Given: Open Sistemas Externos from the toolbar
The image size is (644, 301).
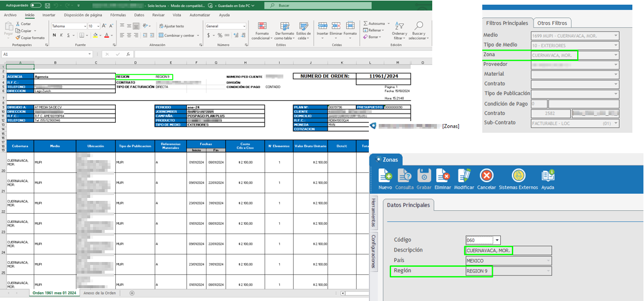Looking at the screenshot, I should click(x=517, y=176).
